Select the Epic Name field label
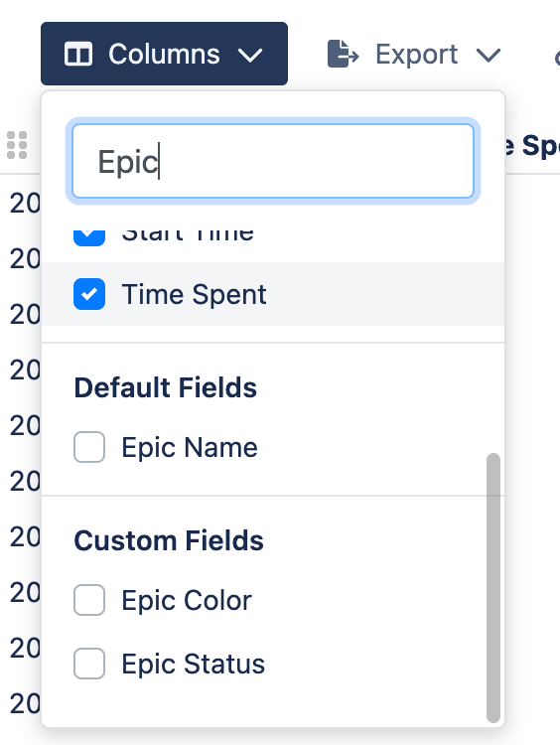 [190, 448]
